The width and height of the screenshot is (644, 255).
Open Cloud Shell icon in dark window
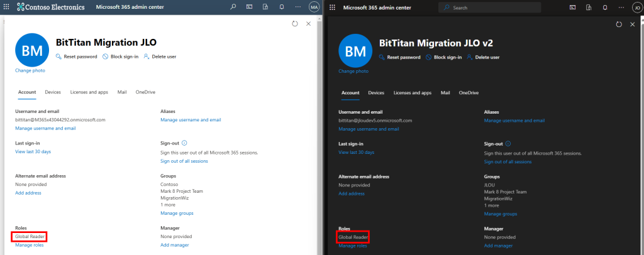(x=572, y=8)
